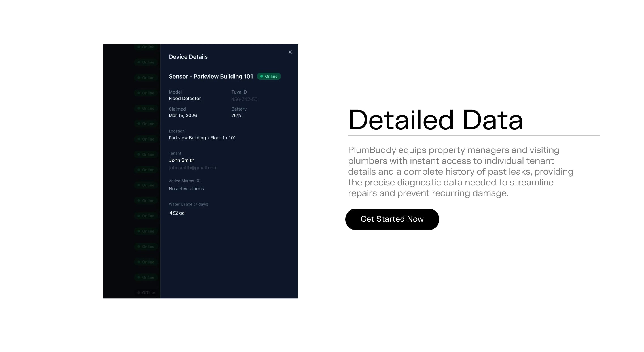Close the Device Details panel
This screenshot has height=352, width=644.
click(290, 52)
